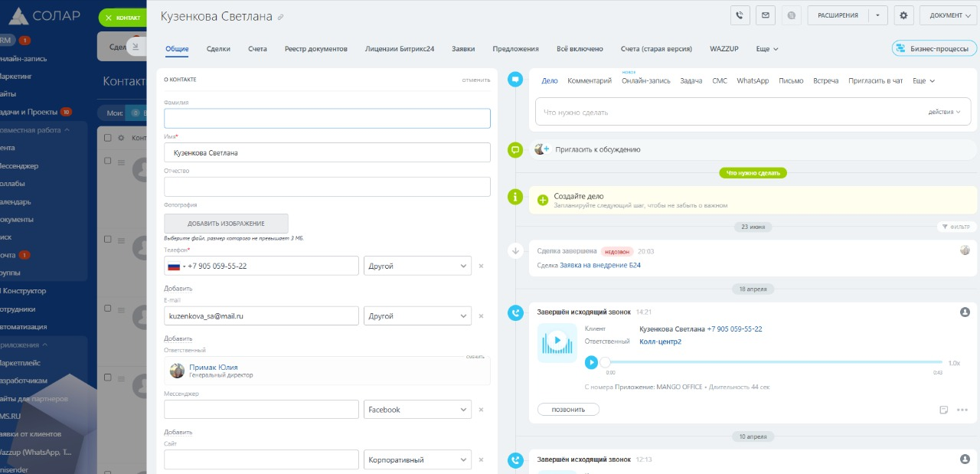Expand the РАСШИРЕНИЯ dropdown arrow

pos(878,15)
